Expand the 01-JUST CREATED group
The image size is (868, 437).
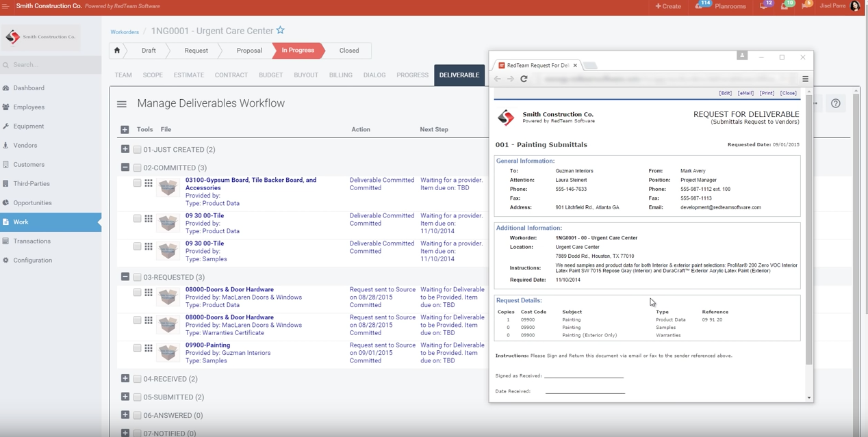tap(125, 149)
